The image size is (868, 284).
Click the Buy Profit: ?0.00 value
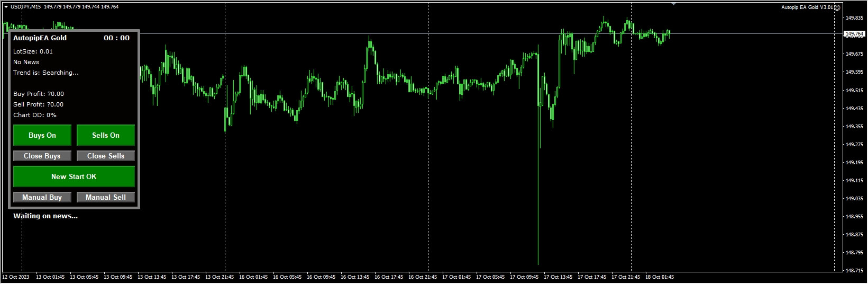point(39,94)
